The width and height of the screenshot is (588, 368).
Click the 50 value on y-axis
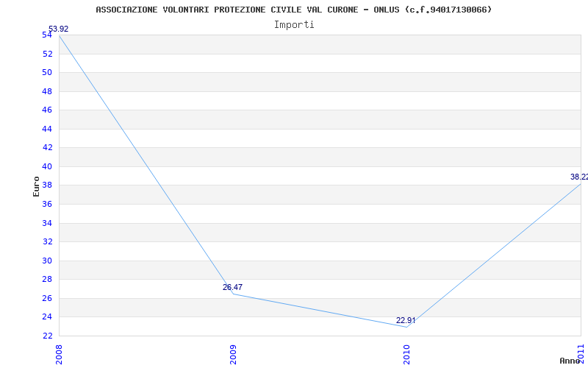(x=47, y=72)
